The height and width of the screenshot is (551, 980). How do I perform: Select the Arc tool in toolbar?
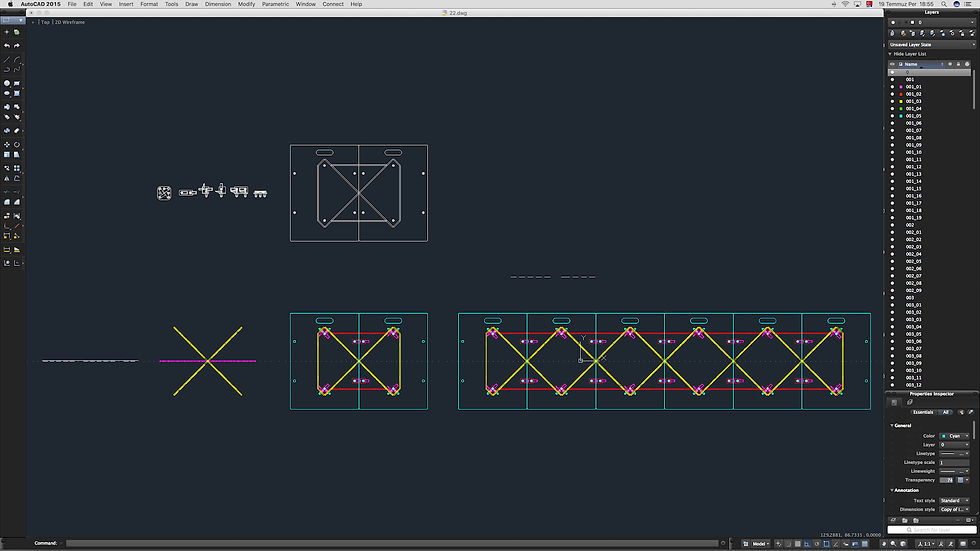pos(17,59)
